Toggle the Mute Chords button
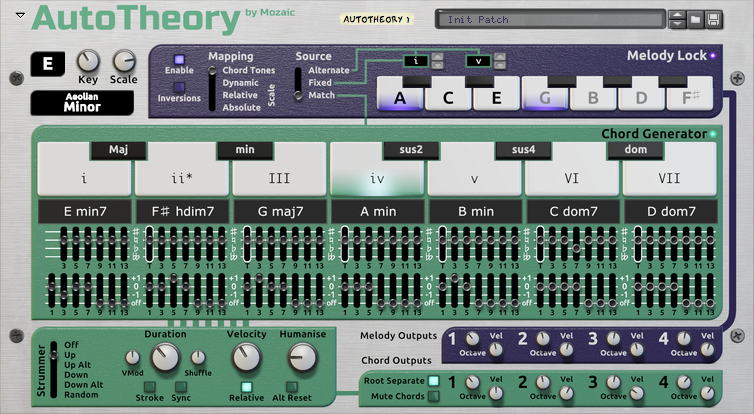This screenshot has width=754, height=414. tap(434, 396)
